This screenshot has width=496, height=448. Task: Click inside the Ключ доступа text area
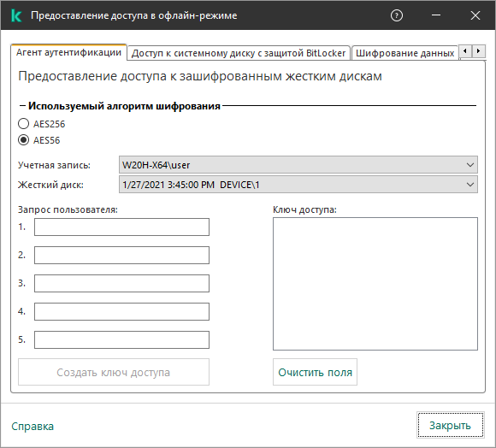[x=375, y=284]
